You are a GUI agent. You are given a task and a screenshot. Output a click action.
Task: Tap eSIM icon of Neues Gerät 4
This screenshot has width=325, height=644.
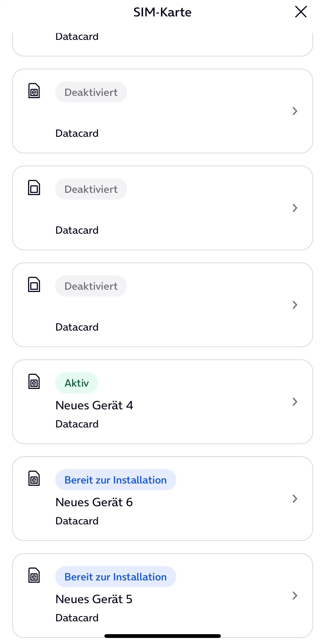(x=34, y=381)
